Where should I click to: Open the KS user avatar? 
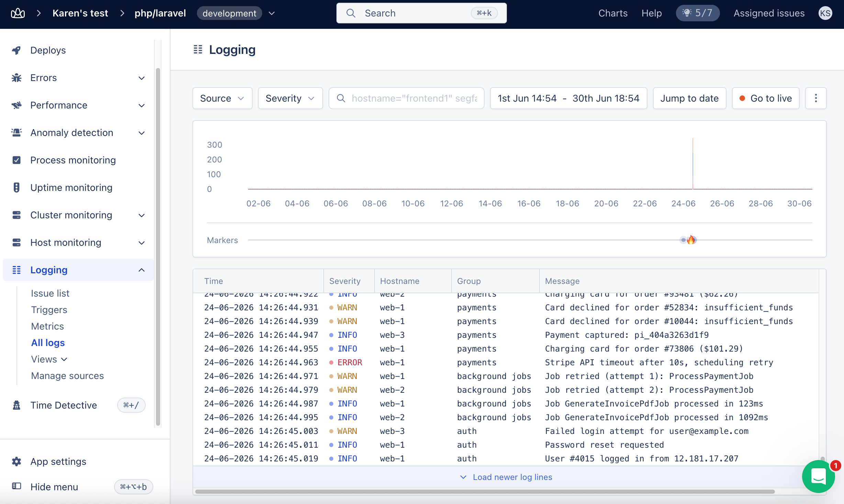point(825,13)
